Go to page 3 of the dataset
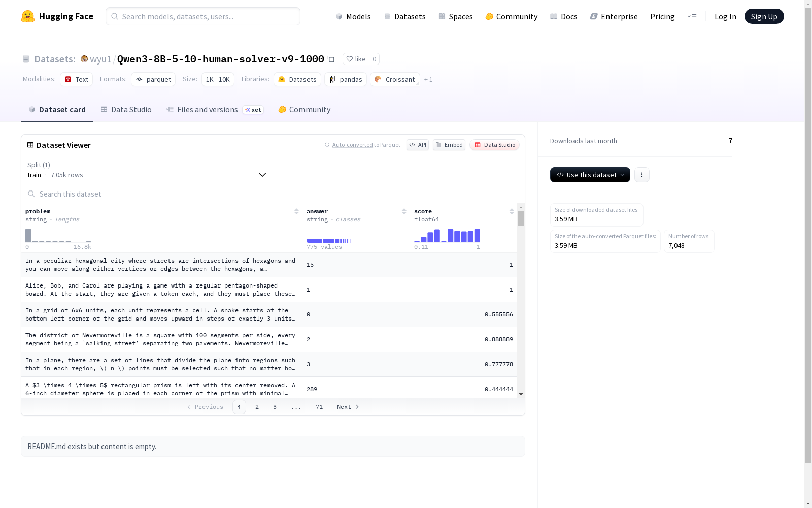 [275, 407]
